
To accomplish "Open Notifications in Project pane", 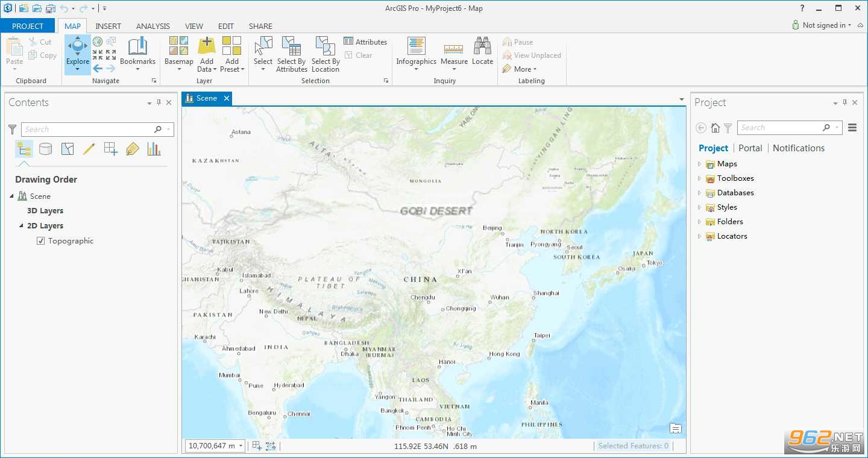I will click(799, 148).
